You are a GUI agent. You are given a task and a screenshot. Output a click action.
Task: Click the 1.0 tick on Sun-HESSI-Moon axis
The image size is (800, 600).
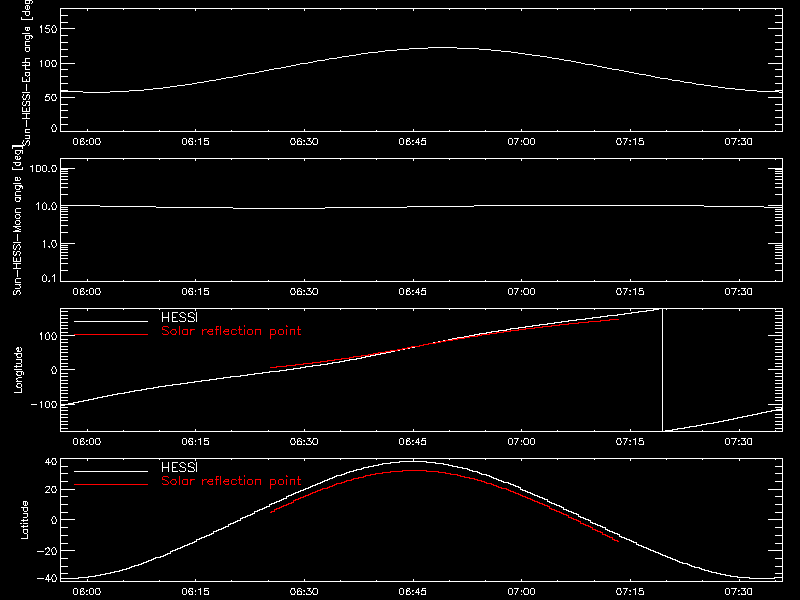pos(49,244)
